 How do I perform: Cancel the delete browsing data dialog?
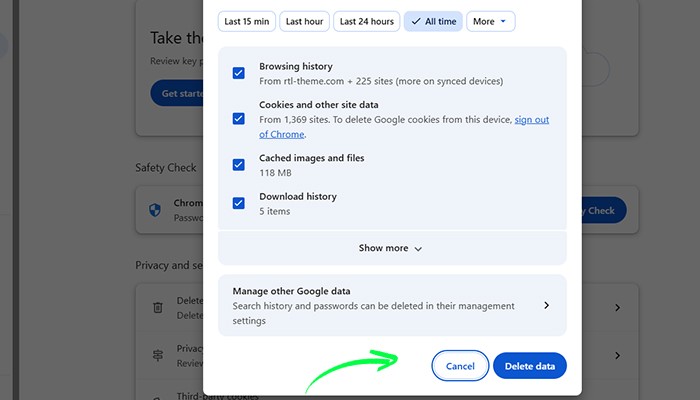tap(460, 366)
